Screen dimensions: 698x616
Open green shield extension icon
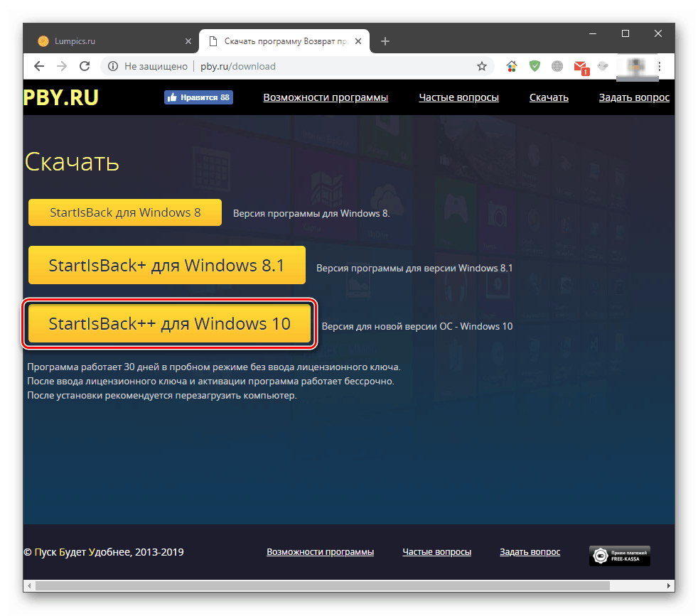535,66
